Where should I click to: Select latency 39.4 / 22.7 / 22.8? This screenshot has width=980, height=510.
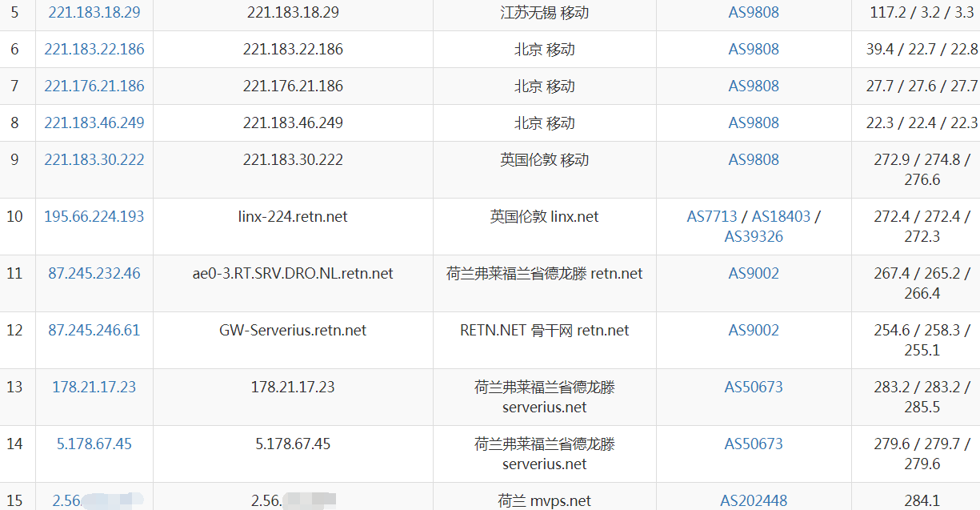click(922, 50)
